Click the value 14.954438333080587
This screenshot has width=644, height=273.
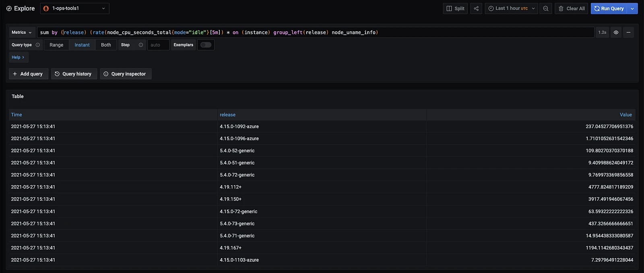609,236
